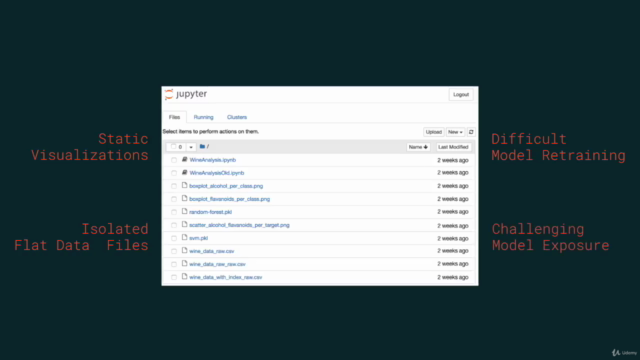Click file icon beside wine_data_raw_raw.csv
Screen dimensions: 640x360
pyautogui.click(x=184, y=264)
